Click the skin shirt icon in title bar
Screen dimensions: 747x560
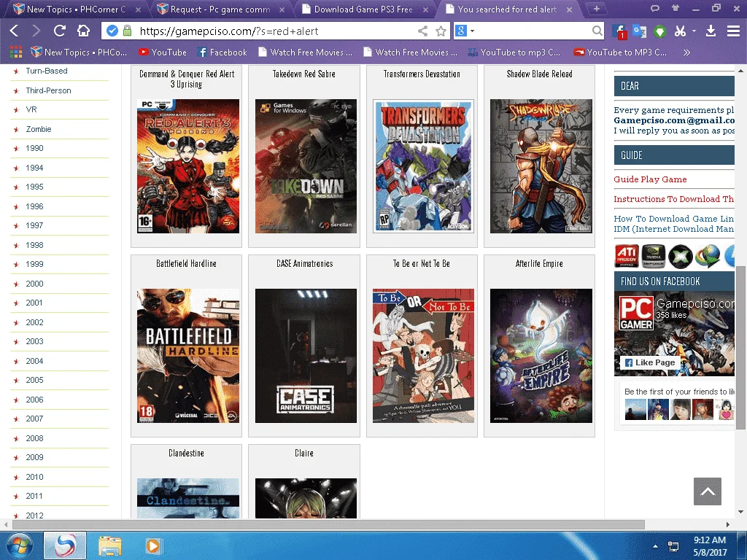click(x=675, y=8)
